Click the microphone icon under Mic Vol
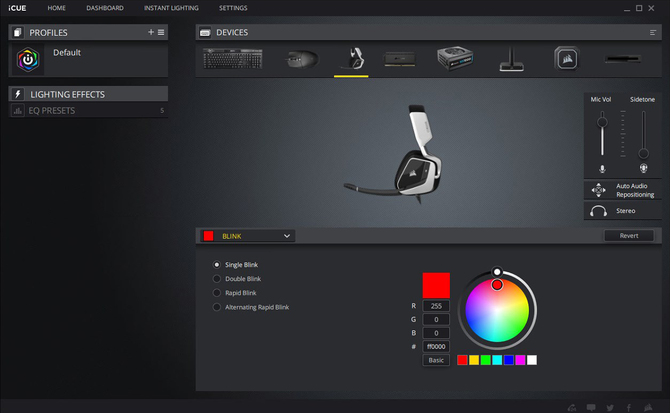 click(x=602, y=169)
